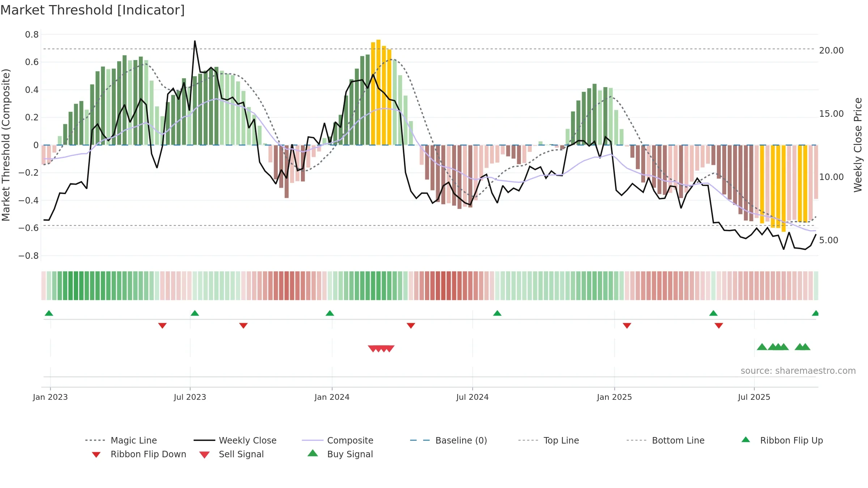Click the ribbon flip up marker near Jan 2024
The width and height of the screenshot is (868, 488).
pyautogui.click(x=330, y=313)
